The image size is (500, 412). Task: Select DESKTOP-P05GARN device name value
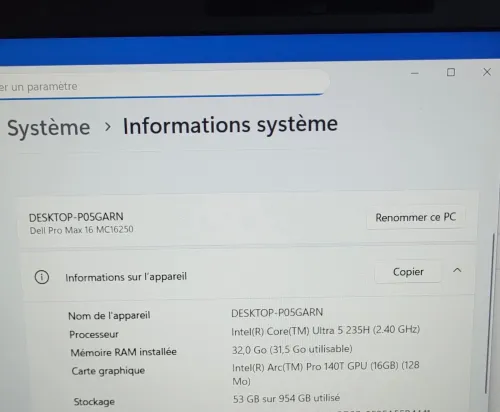[x=277, y=313]
